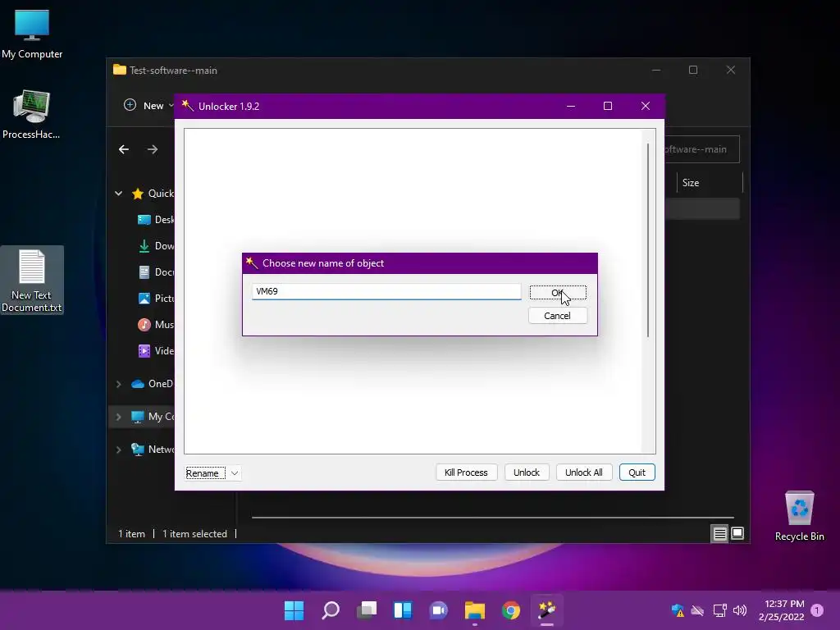The image size is (840, 630).
Task: Maximize the Unlocker 1.9.2 window
Action: point(608,106)
